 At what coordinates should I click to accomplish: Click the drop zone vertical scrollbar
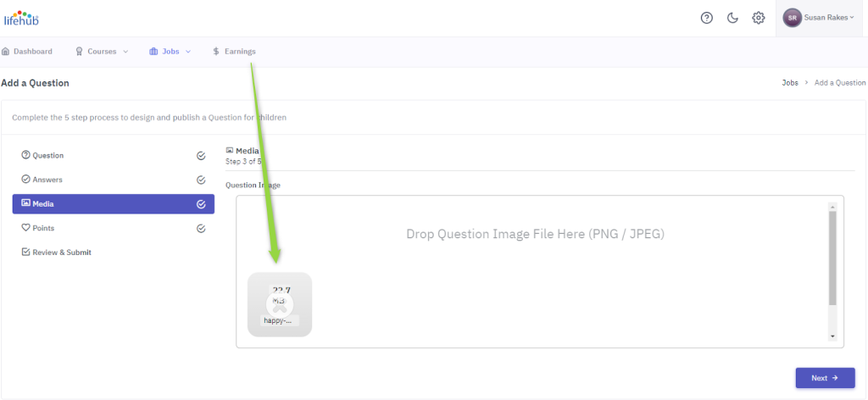click(832, 258)
